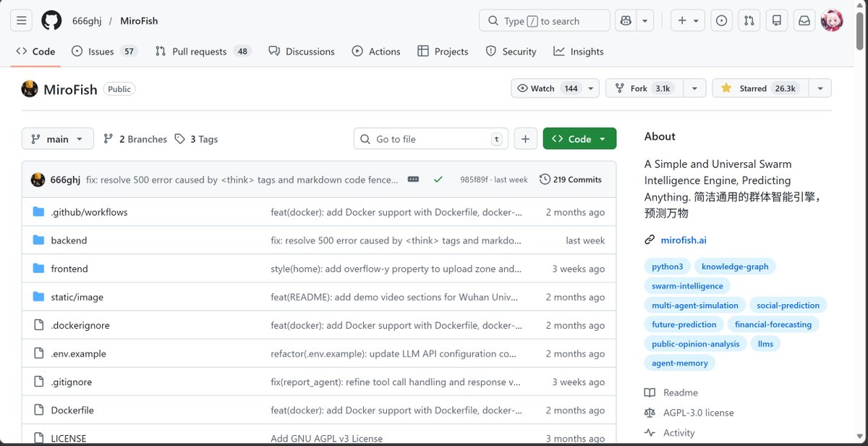Image resolution: width=868 pixels, height=446 pixels.
Task: Open the notifications inbox icon
Action: 804,21
